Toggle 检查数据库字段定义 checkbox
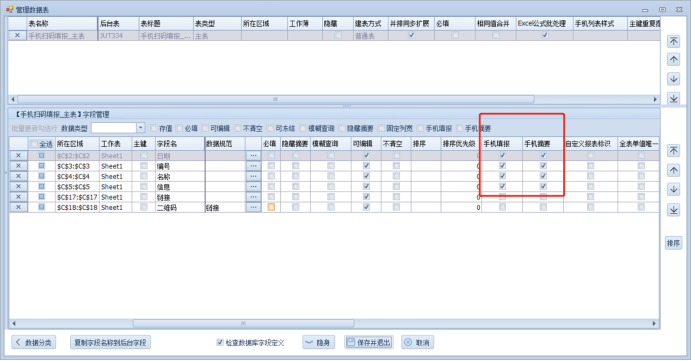 pos(219,342)
